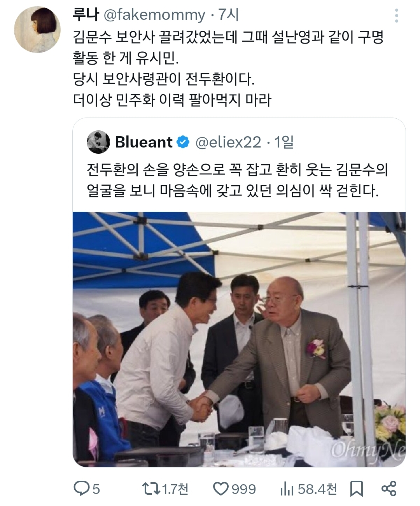Open the three-dot more options menu
The width and height of the screenshot is (420, 506).
396,16
